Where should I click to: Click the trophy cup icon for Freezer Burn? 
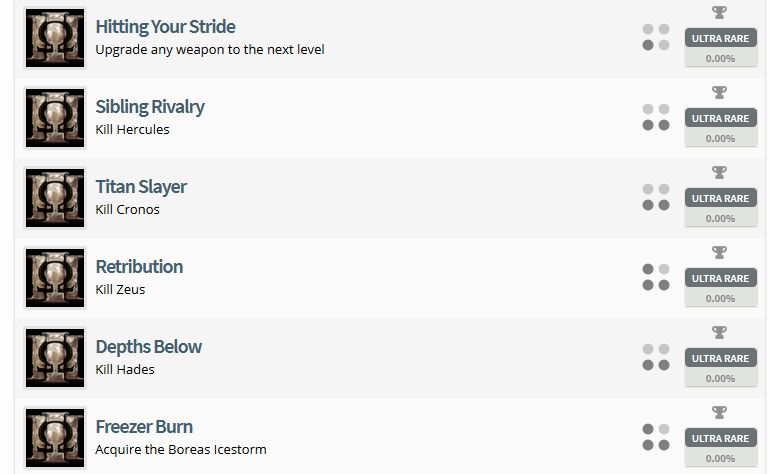pyautogui.click(x=720, y=413)
